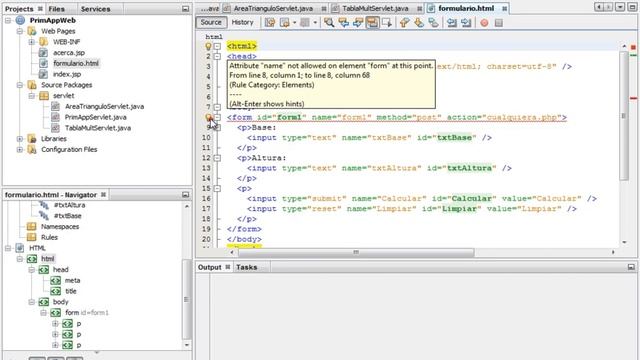The image size is (640, 360).
Task: Toggle Rectangular Selection mode
Action: [x=387, y=22]
